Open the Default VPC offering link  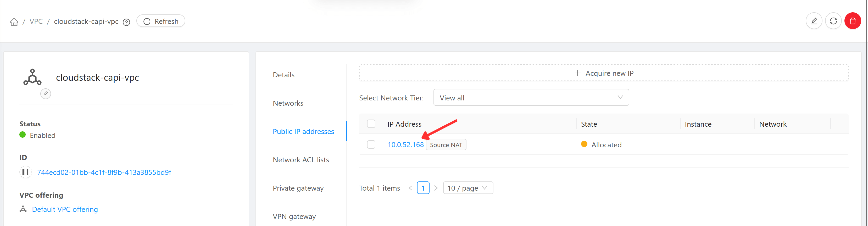click(x=65, y=209)
